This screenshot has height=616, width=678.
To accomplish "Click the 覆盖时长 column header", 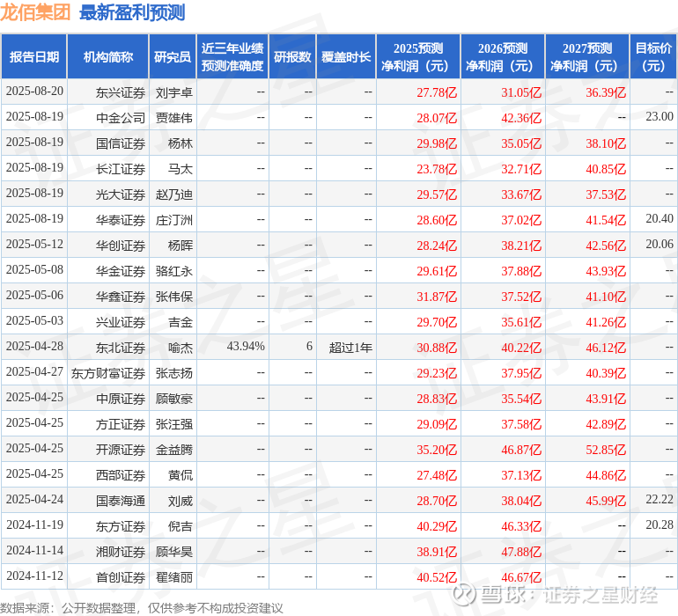I will tap(346, 56).
